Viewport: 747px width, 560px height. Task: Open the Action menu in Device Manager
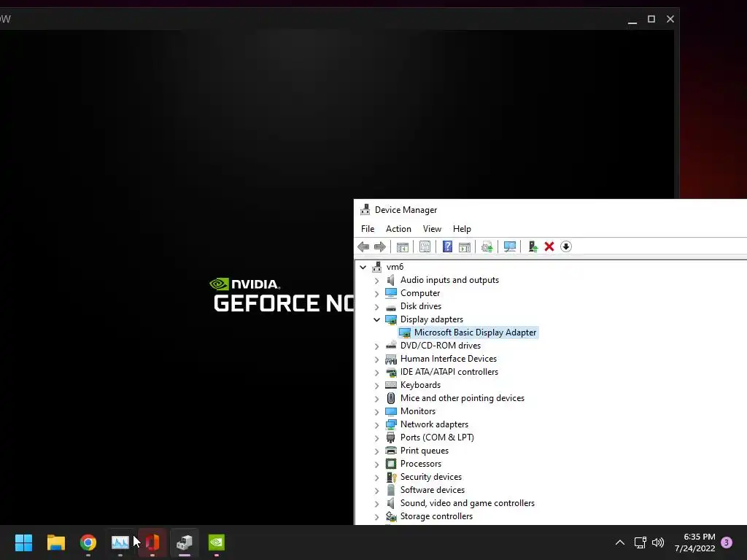(x=398, y=229)
